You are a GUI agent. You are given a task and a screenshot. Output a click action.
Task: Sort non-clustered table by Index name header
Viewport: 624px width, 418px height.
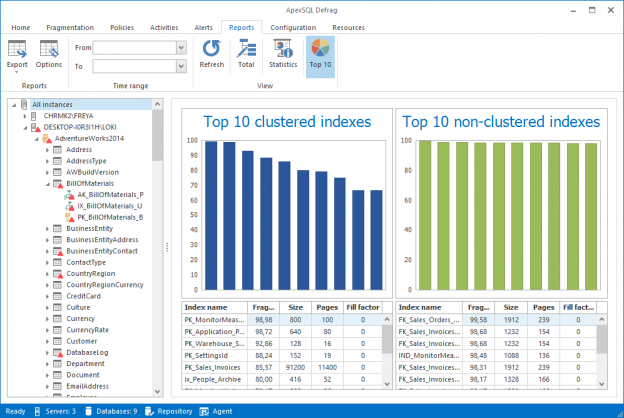[x=429, y=307]
